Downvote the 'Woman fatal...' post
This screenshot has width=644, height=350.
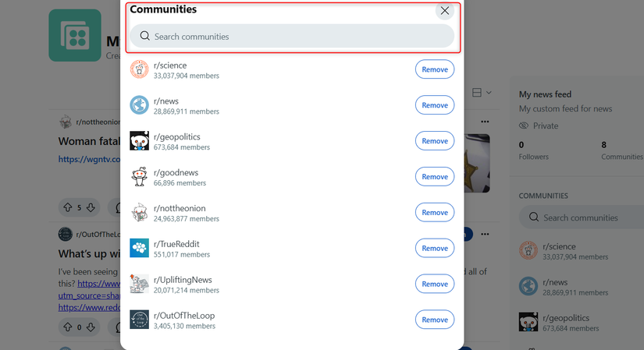91,207
